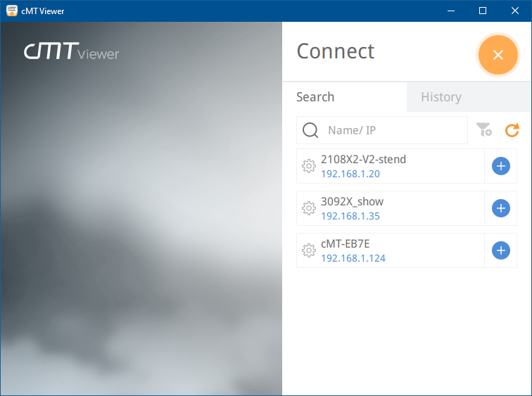The image size is (532, 396).
Task: Add 3092X_show with its plus button
Action: tap(501, 208)
